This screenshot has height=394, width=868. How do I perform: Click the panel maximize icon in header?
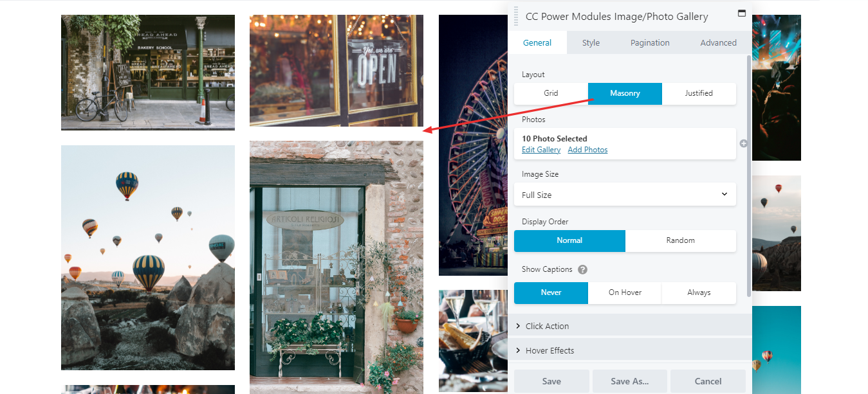click(742, 13)
